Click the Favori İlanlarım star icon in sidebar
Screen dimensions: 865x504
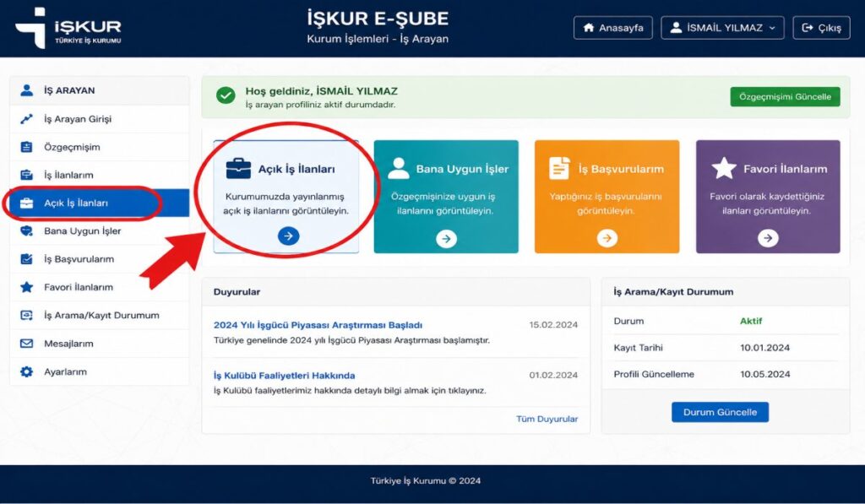coord(26,287)
